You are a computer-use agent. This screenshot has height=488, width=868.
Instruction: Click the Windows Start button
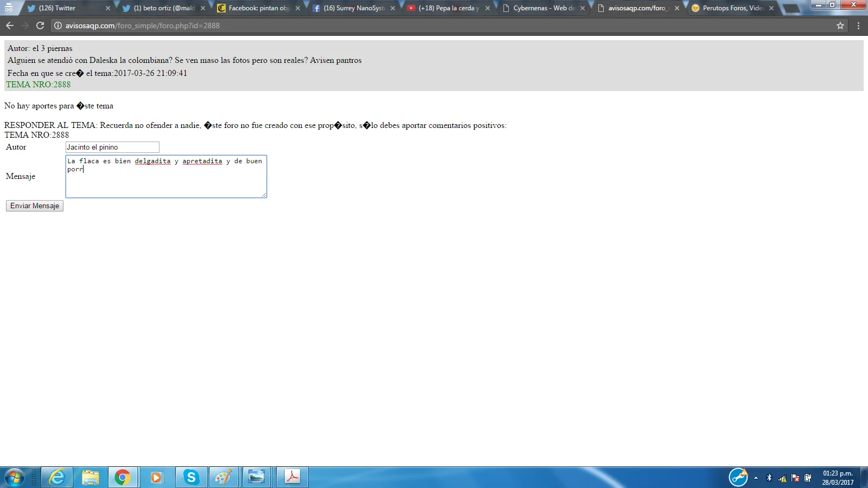coord(15,477)
